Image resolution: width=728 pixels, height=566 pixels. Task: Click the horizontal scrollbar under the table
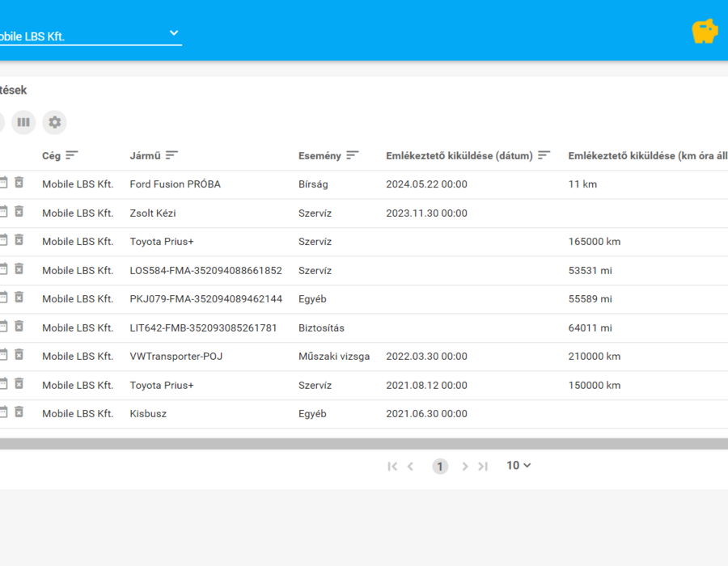point(364,444)
